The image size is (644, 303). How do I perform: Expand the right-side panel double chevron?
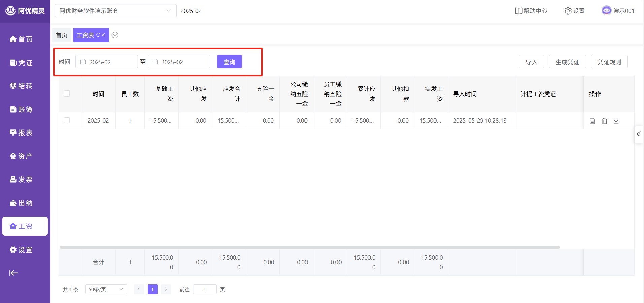639,134
